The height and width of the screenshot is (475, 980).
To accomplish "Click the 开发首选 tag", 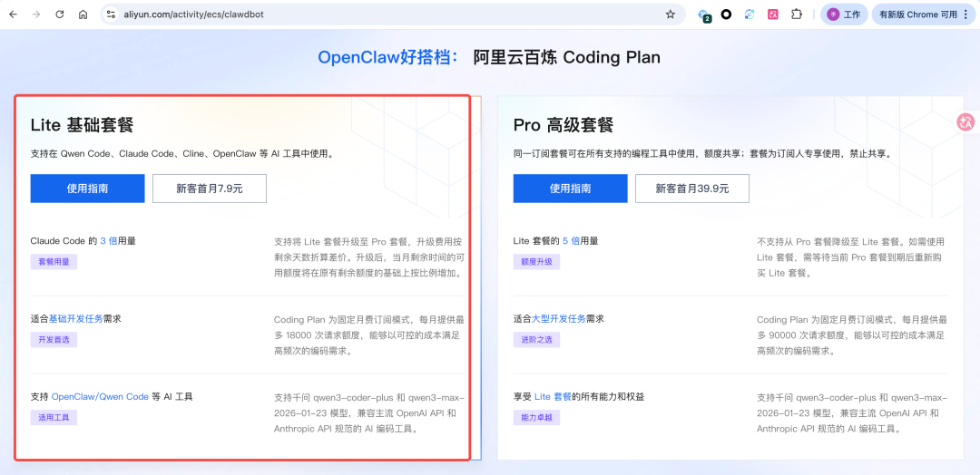I will pyautogui.click(x=54, y=340).
